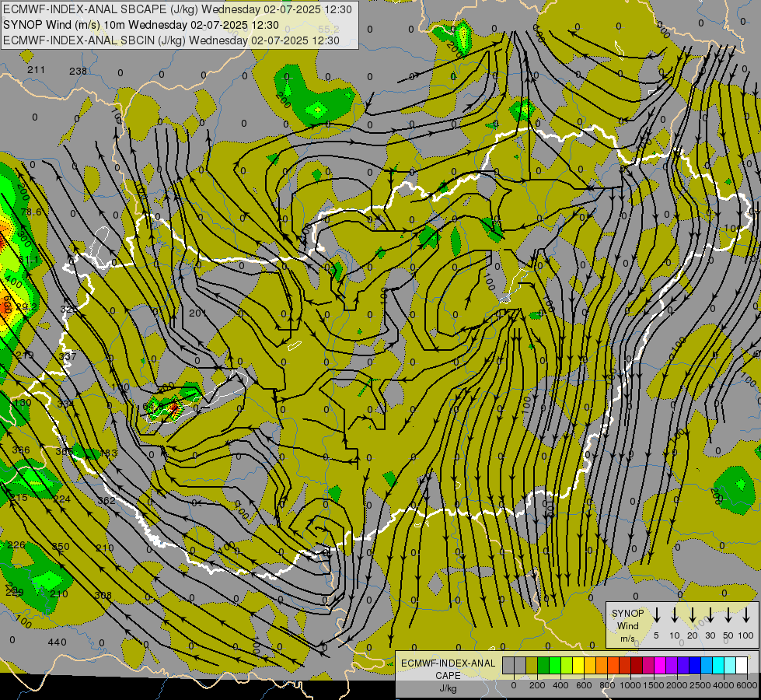Click the wind arrow above the 20 label

tap(693, 614)
